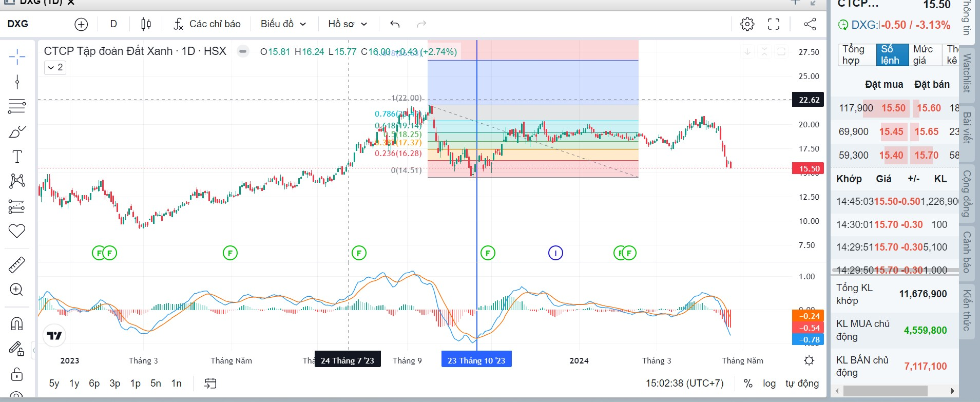Select the crosshair cursor tool
The image size is (980, 402).
(17, 57)
